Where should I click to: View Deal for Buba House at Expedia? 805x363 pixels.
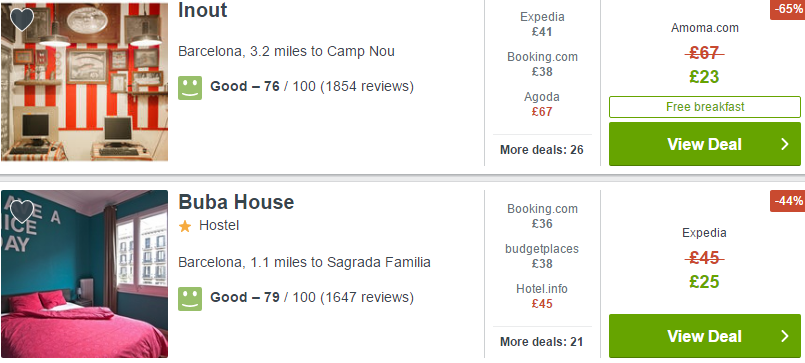click(x=704, y=336)
